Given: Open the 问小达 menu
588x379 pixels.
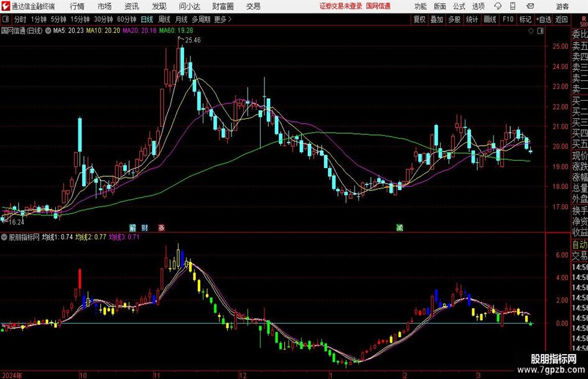Looking at the screenshot, I should [x=189, y=6].
